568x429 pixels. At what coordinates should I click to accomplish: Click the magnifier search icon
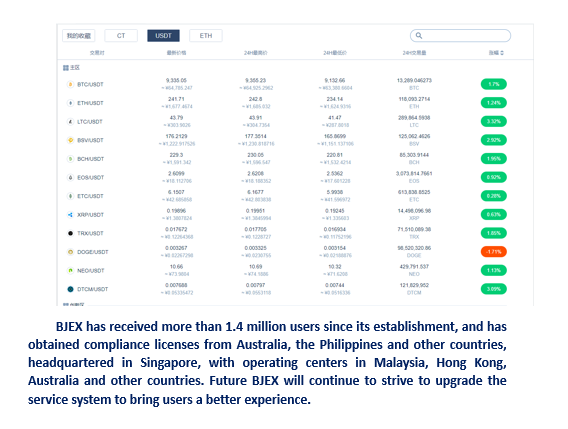(419, 36)
